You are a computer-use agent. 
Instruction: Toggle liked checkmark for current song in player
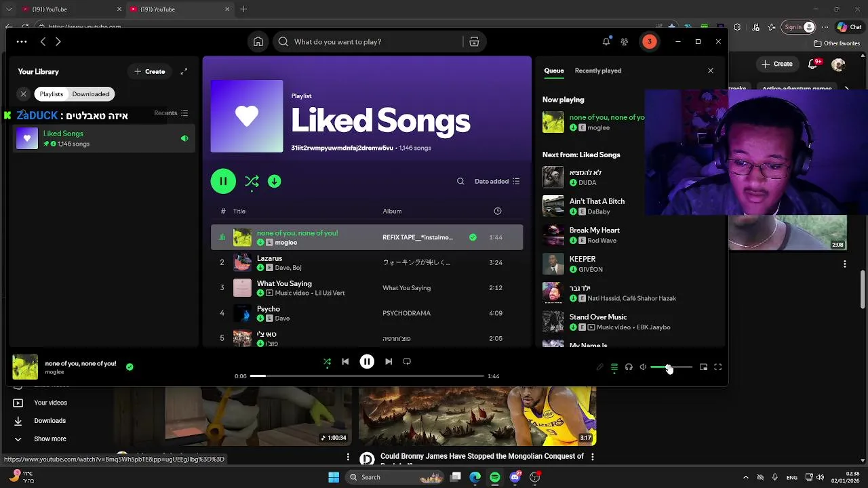pos(130,367)
